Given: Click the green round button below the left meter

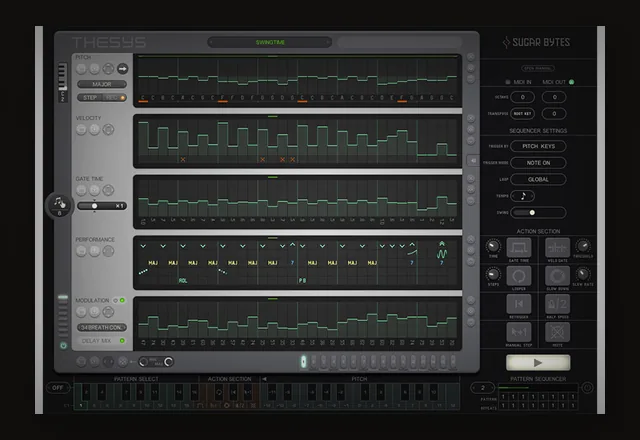Looking at the screenshot, I should 63,345.
